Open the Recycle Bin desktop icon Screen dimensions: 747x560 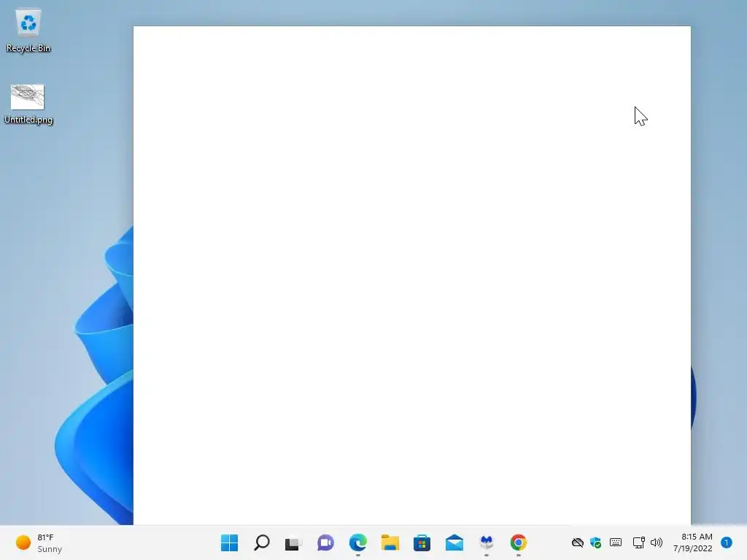click(x=28, y=31)
